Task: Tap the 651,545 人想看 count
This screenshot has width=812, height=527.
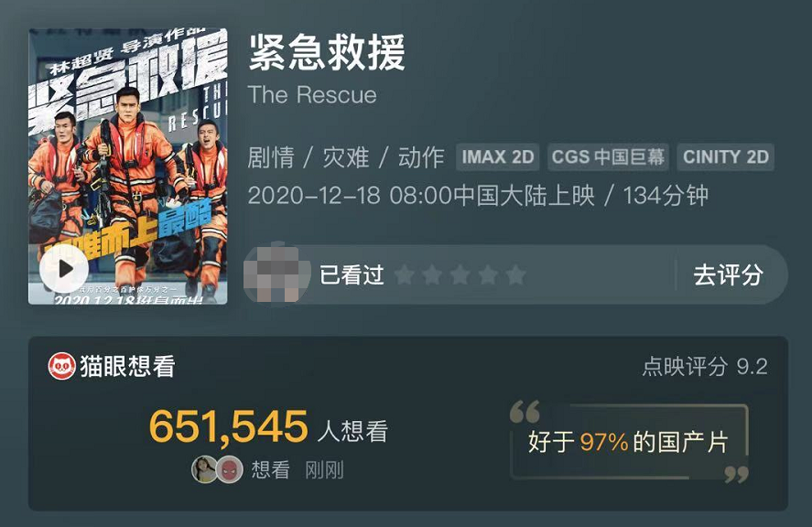Action: [268, 427]
